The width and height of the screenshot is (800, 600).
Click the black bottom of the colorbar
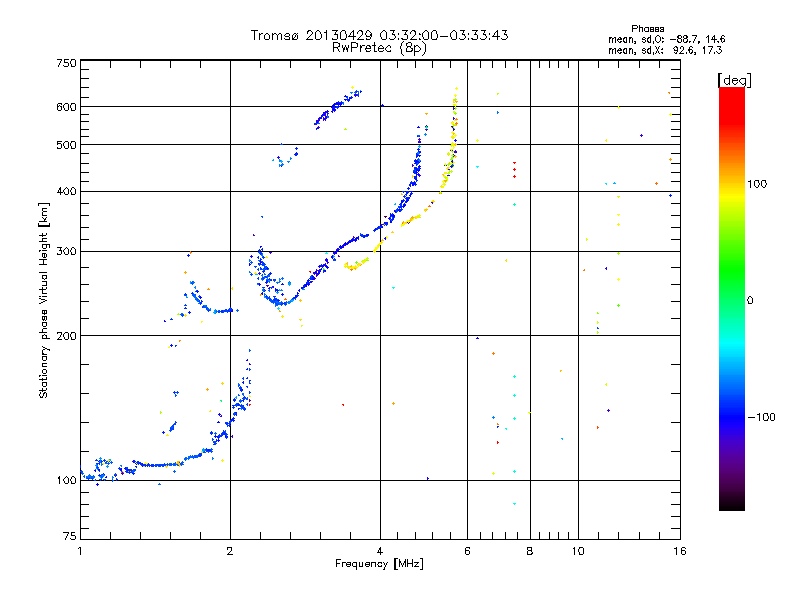[732, 503]
